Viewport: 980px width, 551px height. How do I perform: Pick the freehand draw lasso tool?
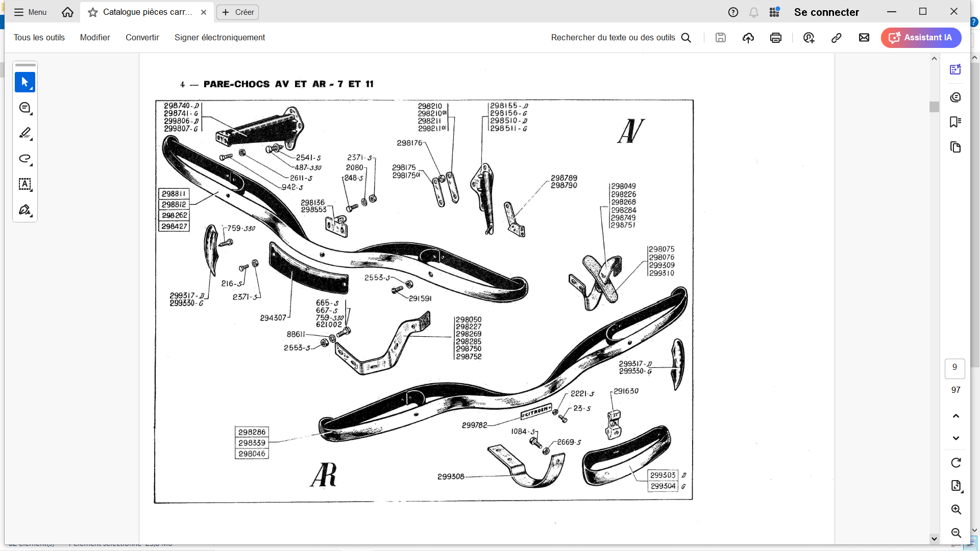pos(25,159)
